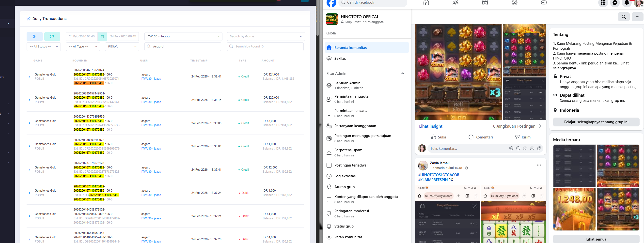
Task: Open 0 Jangkauan Postingan chevron
Action: (x=540, y=126)
